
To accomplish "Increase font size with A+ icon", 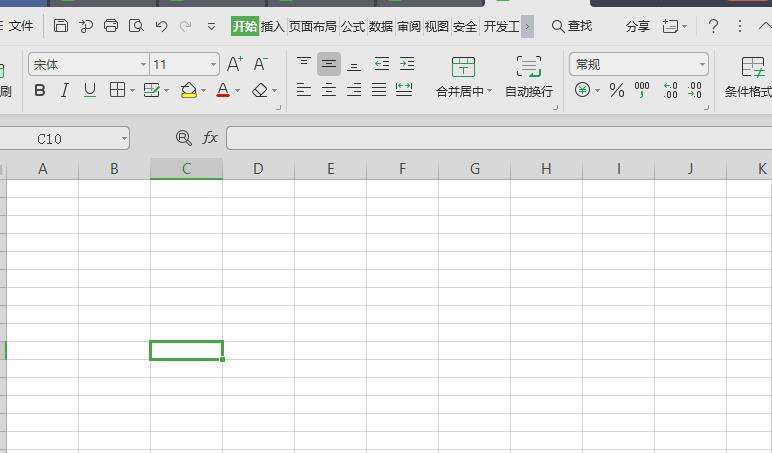I will pyautogui.click(x=235, y=64).
